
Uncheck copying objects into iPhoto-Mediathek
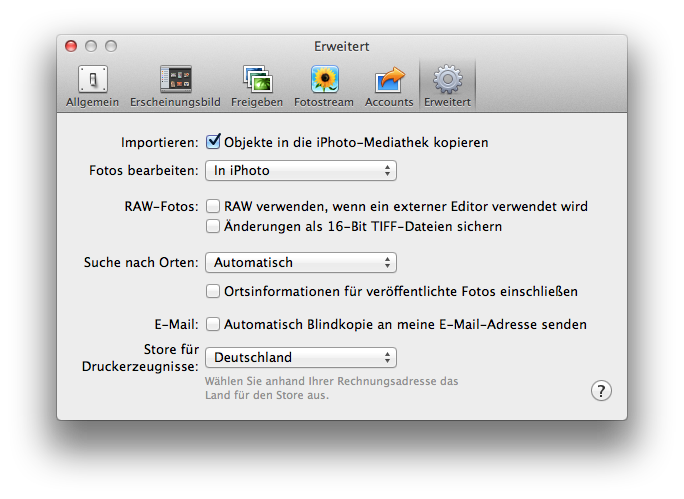pyautogui.click(x=213, y=142)
